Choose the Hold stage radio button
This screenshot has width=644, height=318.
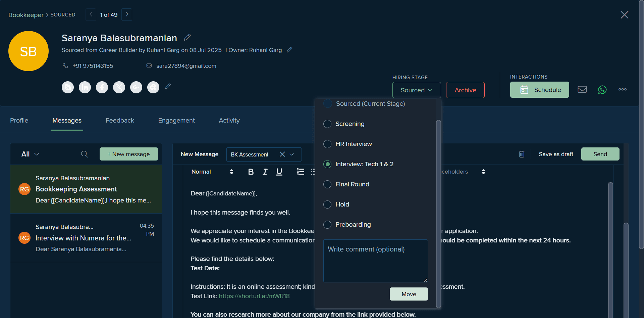click(x=327, y=205)
